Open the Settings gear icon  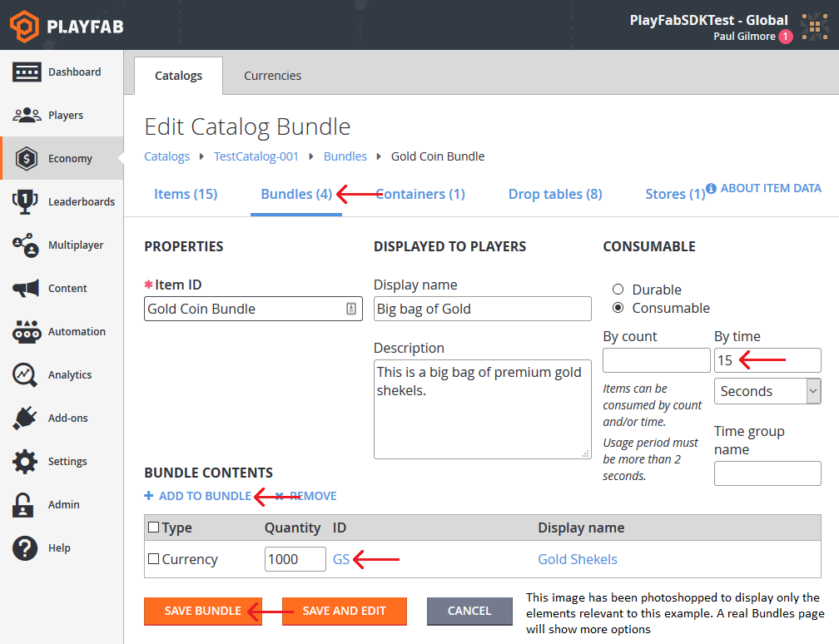[25, 462]
